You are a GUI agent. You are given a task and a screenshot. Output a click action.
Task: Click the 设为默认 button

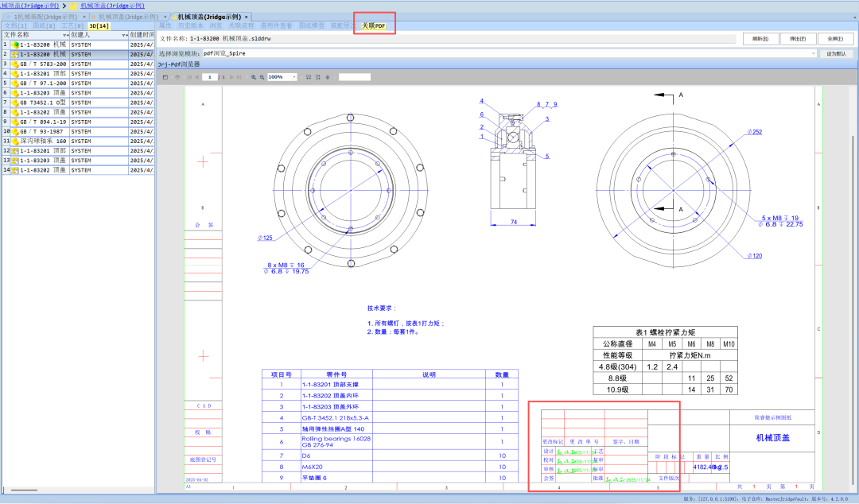point(836,54)
